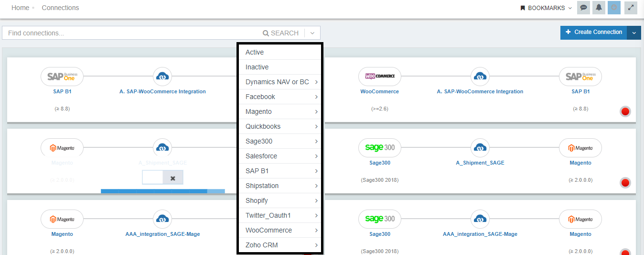Select Active in the filter menu
Image resolution: width=644 pixels, height=255 pixels.
(x=280, y=52)
